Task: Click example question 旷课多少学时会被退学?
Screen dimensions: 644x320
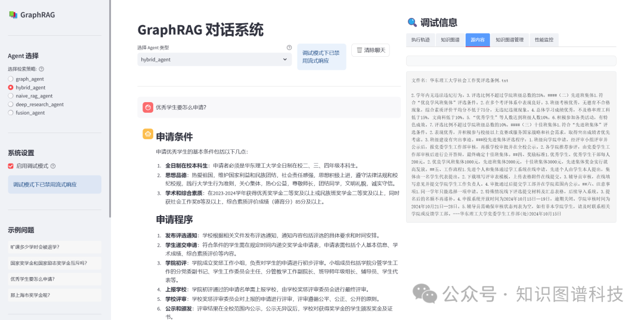Action: 55,247
